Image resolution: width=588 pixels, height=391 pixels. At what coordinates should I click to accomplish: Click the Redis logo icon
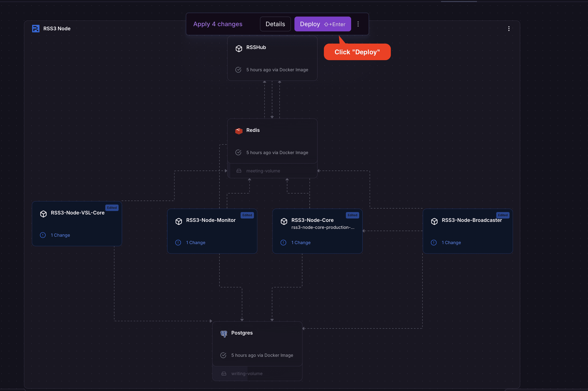point(239,131)
